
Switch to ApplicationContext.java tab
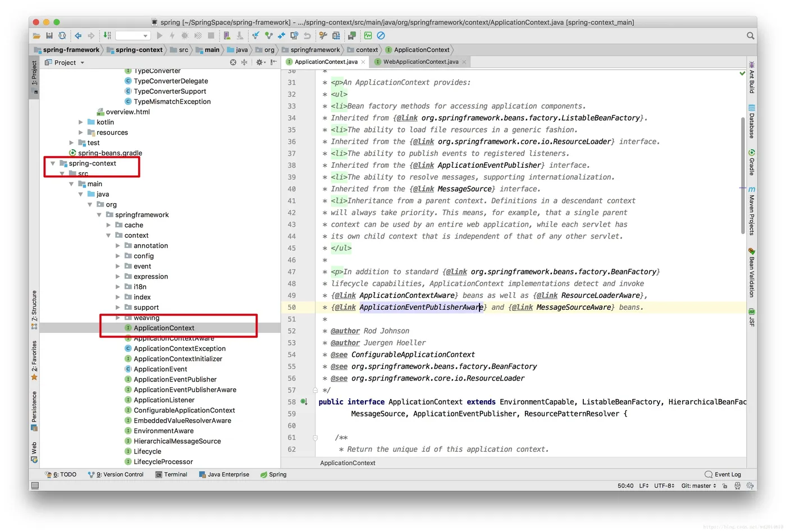(326, 62)
